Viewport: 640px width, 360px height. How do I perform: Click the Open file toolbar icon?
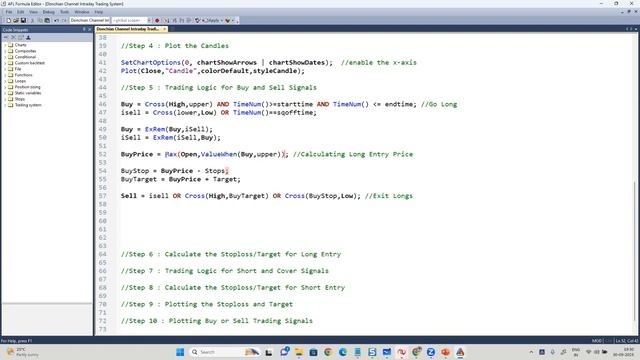tap(16, 20)
